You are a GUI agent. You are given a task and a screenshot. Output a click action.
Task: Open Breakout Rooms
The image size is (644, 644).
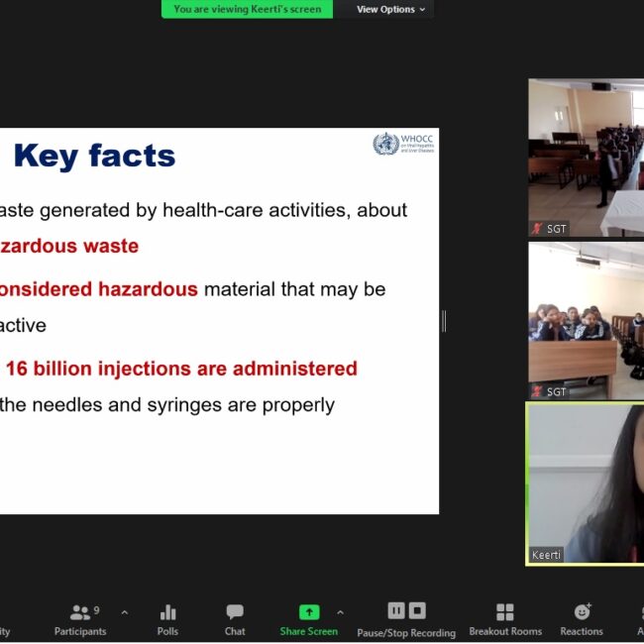(x=505, y=619)
